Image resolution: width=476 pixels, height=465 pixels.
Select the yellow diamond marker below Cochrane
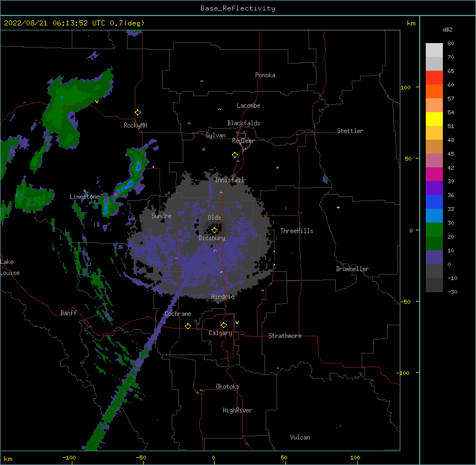pyautogui.click(x=188, y=326)
